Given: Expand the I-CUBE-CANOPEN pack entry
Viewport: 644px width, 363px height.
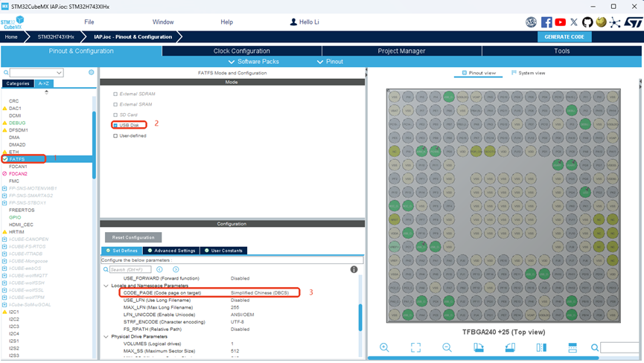Looking at the screenshot, I should coord(4,239).
